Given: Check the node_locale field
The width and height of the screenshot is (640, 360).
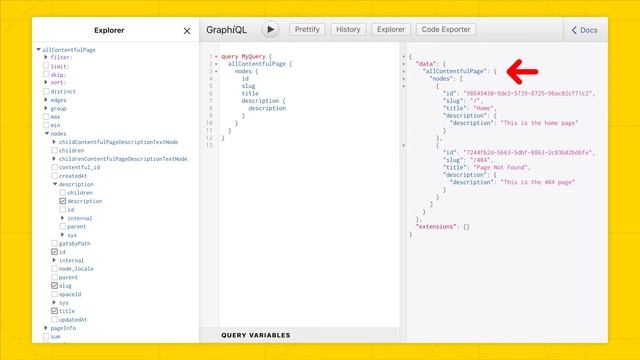Looking at the screenshot, I should [x=54, y=269].
